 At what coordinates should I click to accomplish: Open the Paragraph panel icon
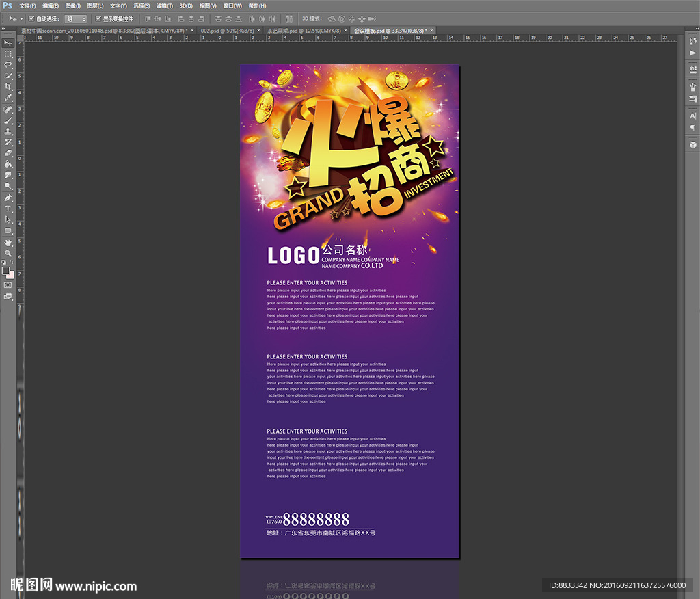(x=692, y=128)
